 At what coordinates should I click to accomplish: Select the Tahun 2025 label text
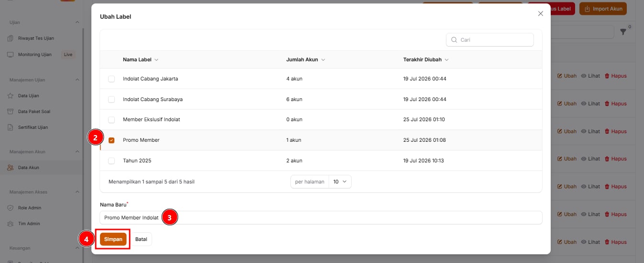pyautogui.click(x=137, y=161)
